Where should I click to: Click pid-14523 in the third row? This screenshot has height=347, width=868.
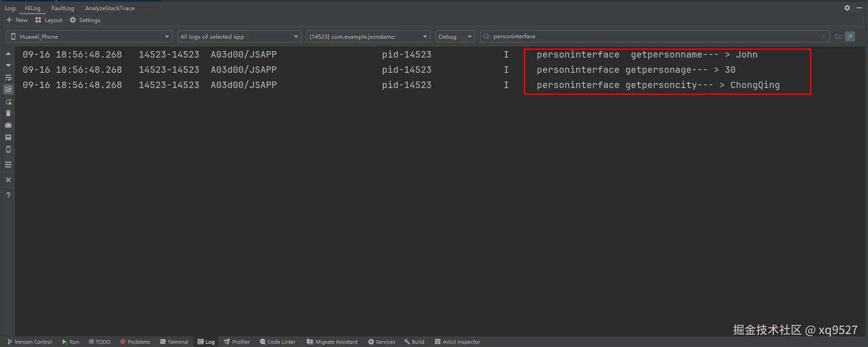(406, 85)
